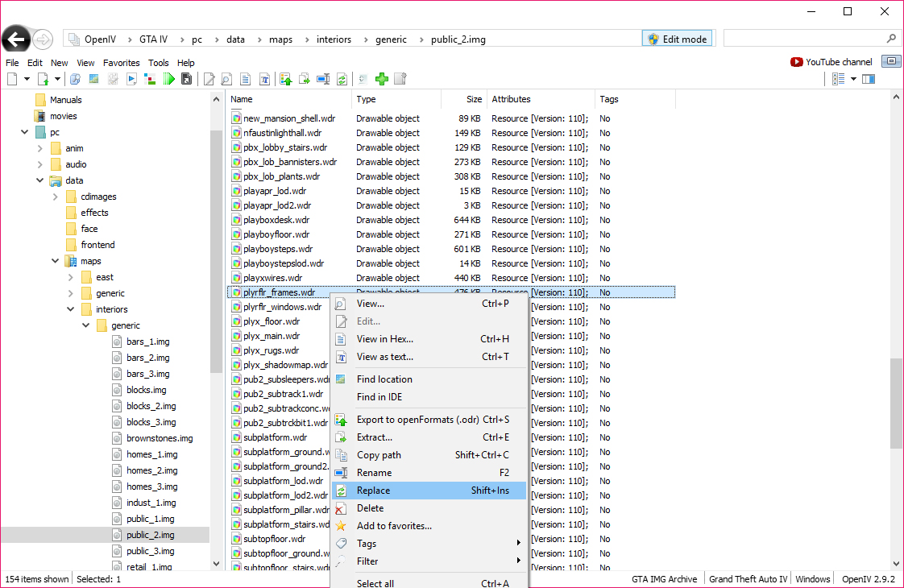This screenshot has height=588, width=904.
Task: Open the Favorites menu
Action: tap(121, 63)
